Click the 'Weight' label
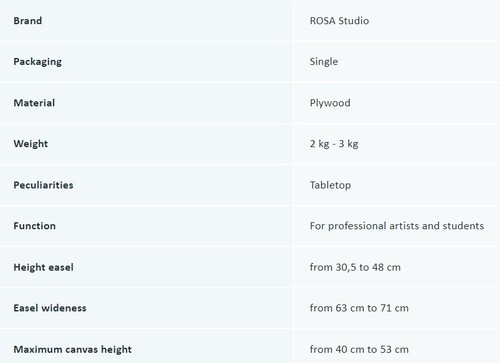500x363 pixels. [x=31, y=144]
